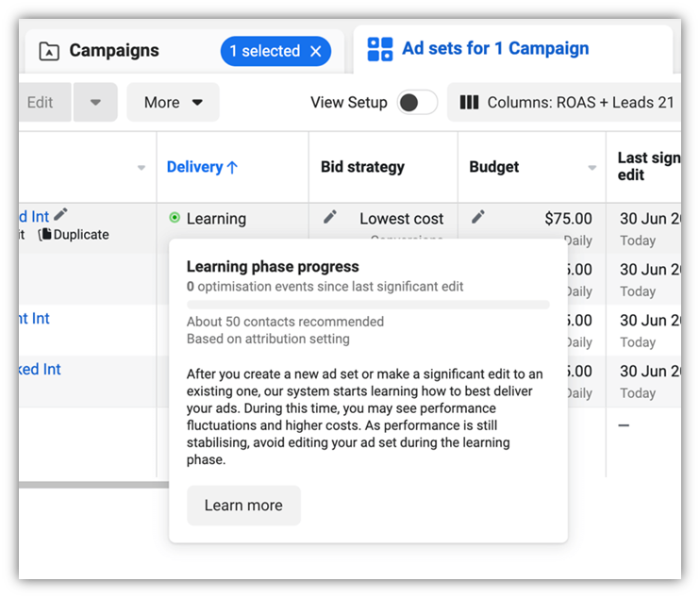Open the name column dropdown arrow
Image resolution: width=700 pixels, height=598 pixels.
(142, 168)
